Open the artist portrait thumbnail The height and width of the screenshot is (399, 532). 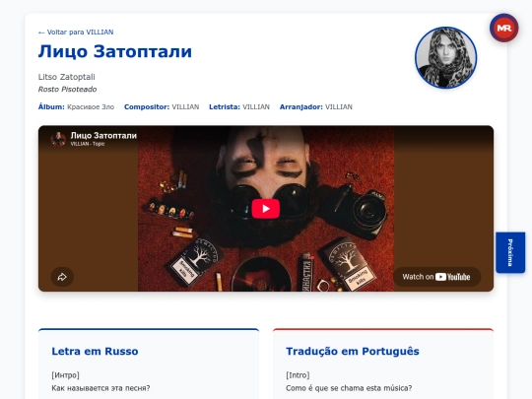(x=445, y=58)
